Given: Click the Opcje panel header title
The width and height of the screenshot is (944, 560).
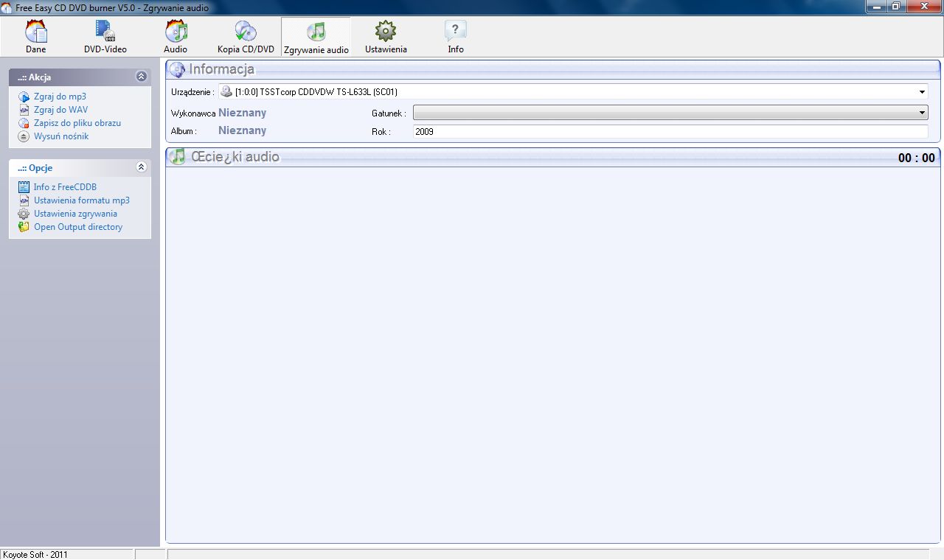Looking at the screenshot, I should [35, 167].
